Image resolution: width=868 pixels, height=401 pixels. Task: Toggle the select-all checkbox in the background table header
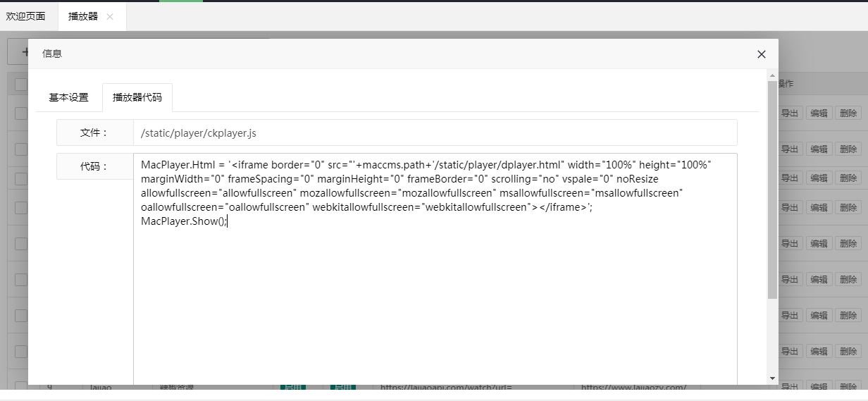pos(21,85)
